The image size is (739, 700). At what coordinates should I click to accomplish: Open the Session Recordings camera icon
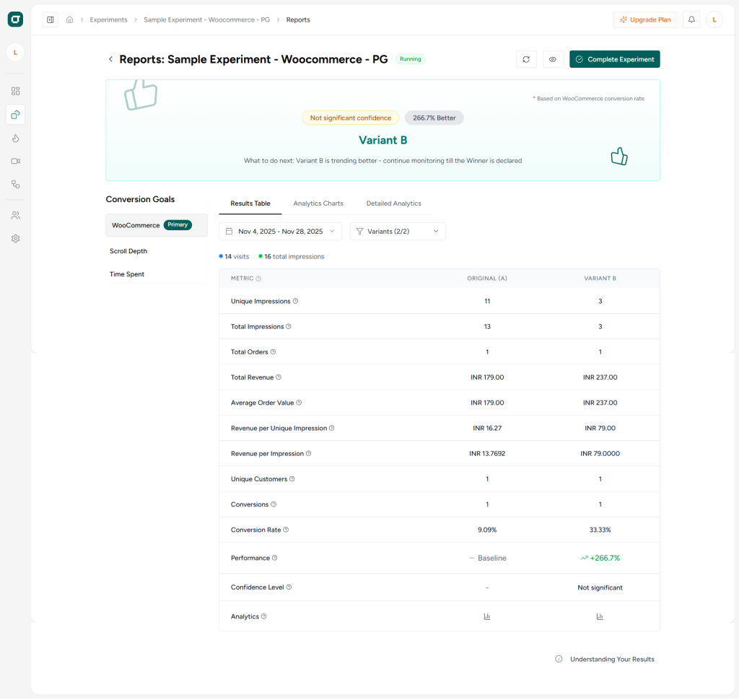pyautogui.click(x=15, y=161)
